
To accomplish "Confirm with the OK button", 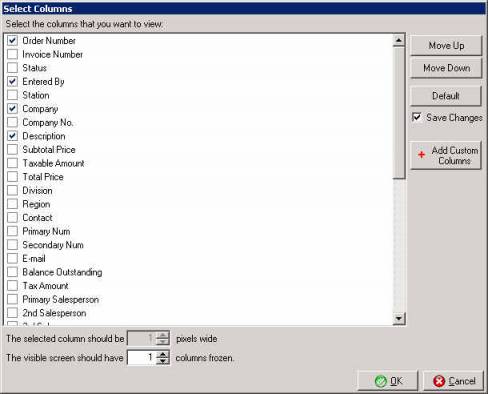I will click(x=388, y=381).
